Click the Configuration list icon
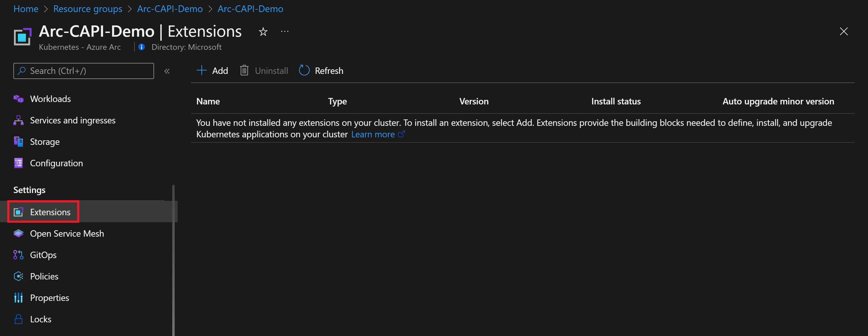The width and height of the screenshot is (868, 336). (x=18, y=163)
